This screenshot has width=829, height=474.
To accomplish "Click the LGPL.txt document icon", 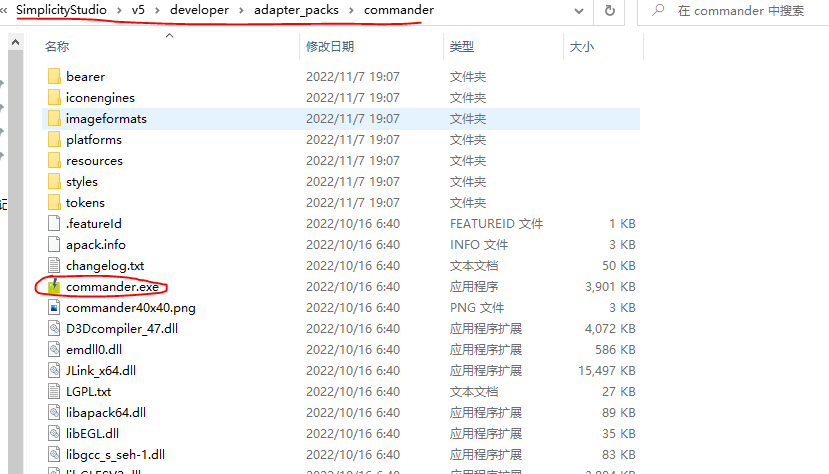I will tap(54, 392).
